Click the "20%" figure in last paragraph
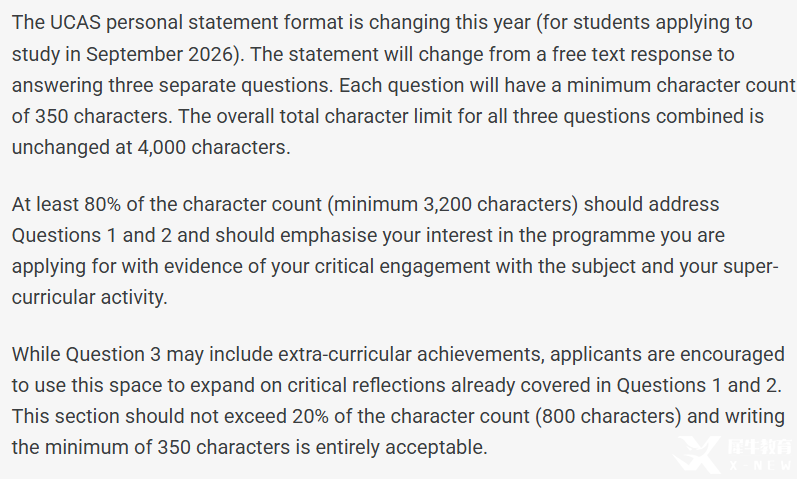This screenshot has height=479, width=797. pyautogui.click(x=310, y=416)
